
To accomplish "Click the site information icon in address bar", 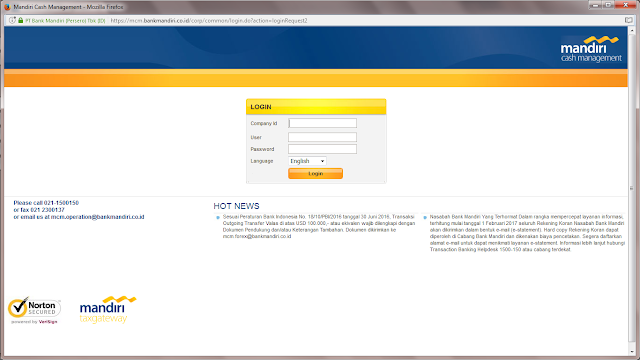I will [x=12, y=20].
